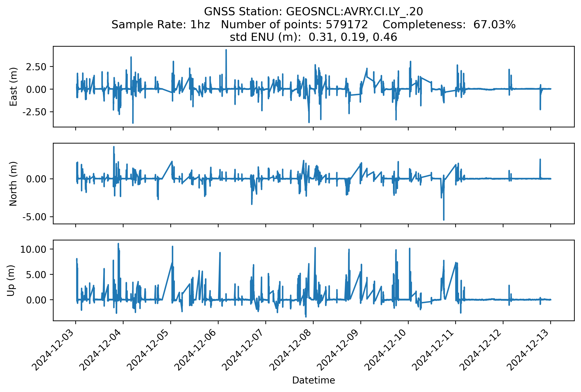This screenshot has width=581, height=392.
Task: Click the Sample Rate: 1hz text
Action: (x=160, y=24)
